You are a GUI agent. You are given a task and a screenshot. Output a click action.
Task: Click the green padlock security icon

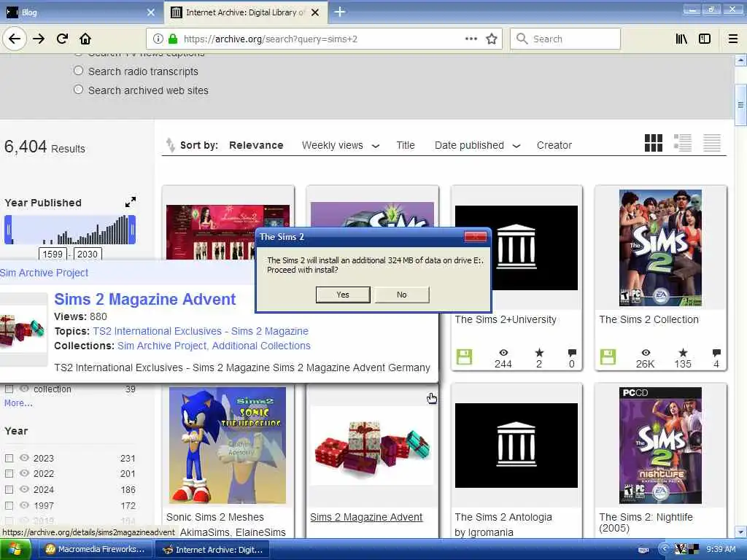click(x=173, y=39)
